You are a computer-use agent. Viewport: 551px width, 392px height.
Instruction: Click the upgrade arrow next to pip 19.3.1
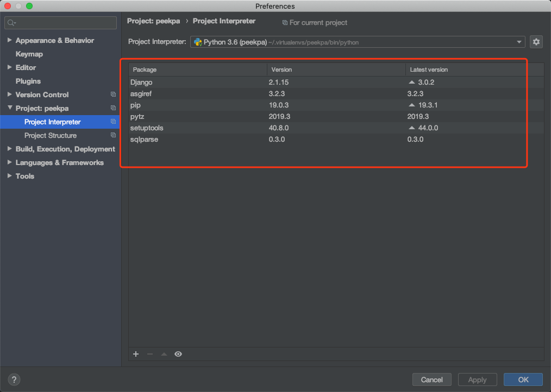click(412, 105)
